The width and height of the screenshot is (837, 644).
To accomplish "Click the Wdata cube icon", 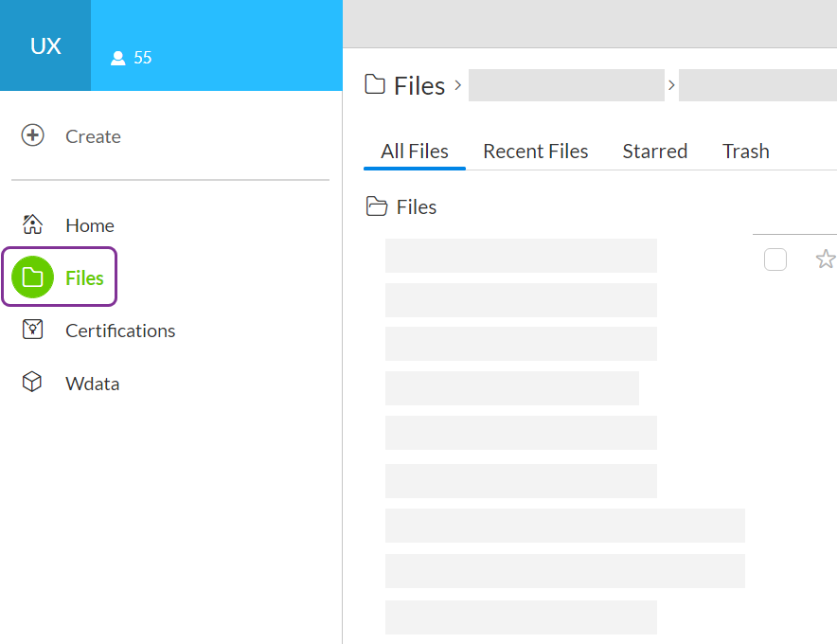I will coord(32,383).
